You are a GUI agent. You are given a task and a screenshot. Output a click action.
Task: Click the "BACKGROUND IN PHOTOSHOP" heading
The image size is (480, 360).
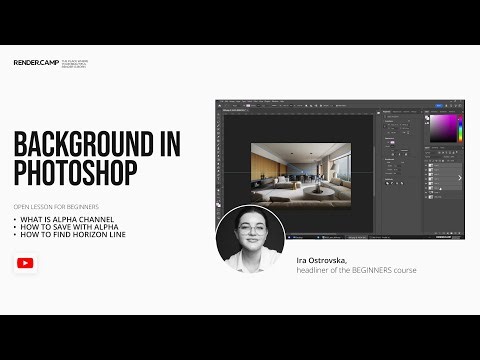pyautogui.click(x=97, y=158)
